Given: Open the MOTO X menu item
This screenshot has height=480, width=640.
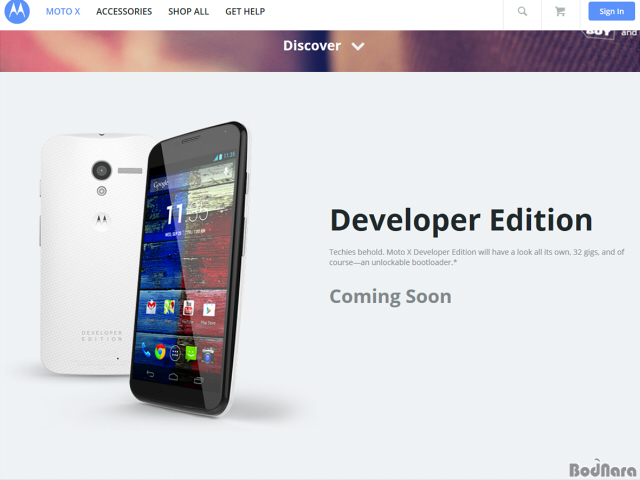Looking at the screenshot, I should pyautogui.click(x=63, y=11).
